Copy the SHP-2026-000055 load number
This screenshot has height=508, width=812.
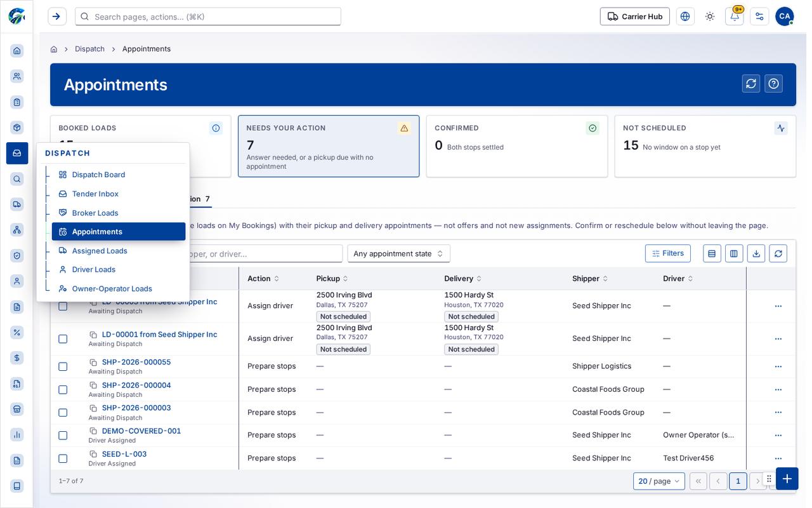click(93, 363)
